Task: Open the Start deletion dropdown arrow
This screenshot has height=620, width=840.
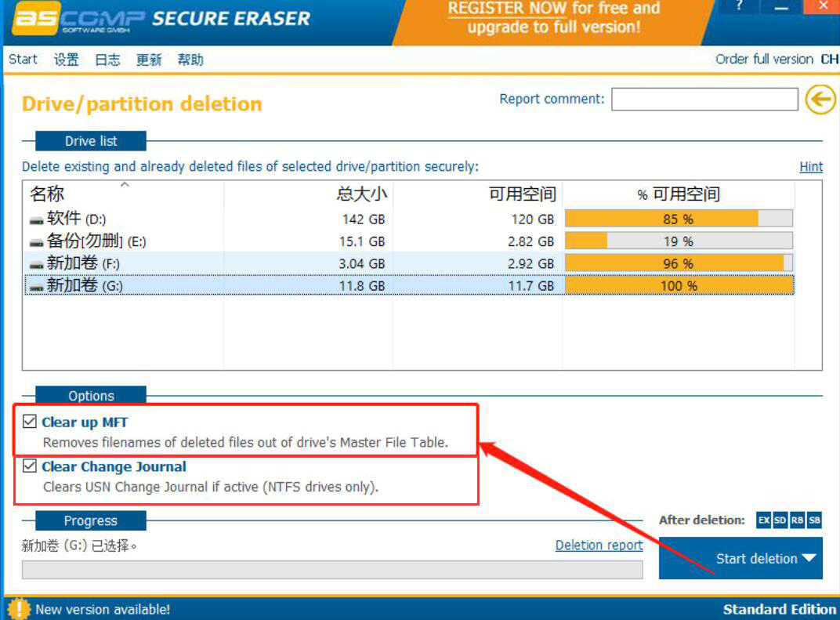Action: [809, 558]
